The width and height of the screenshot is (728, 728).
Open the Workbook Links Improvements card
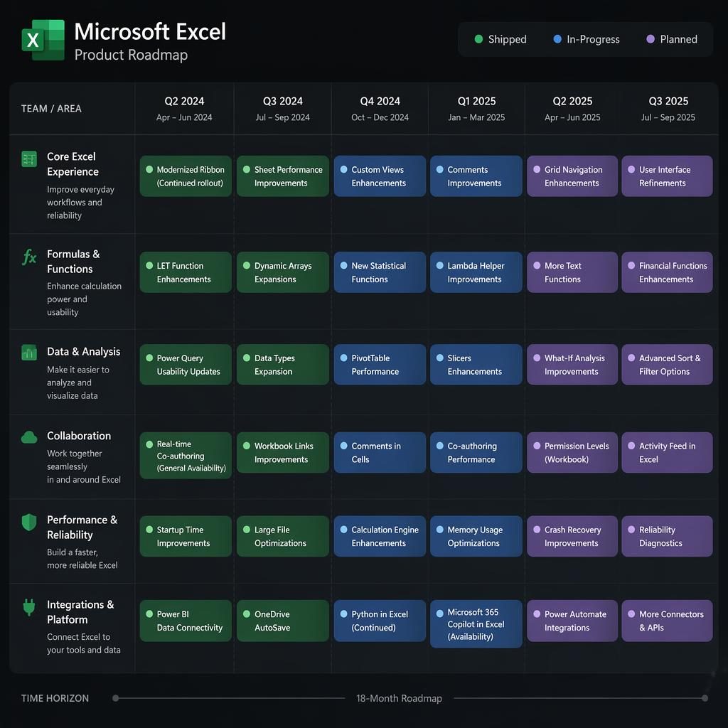(x=283, y=453)
